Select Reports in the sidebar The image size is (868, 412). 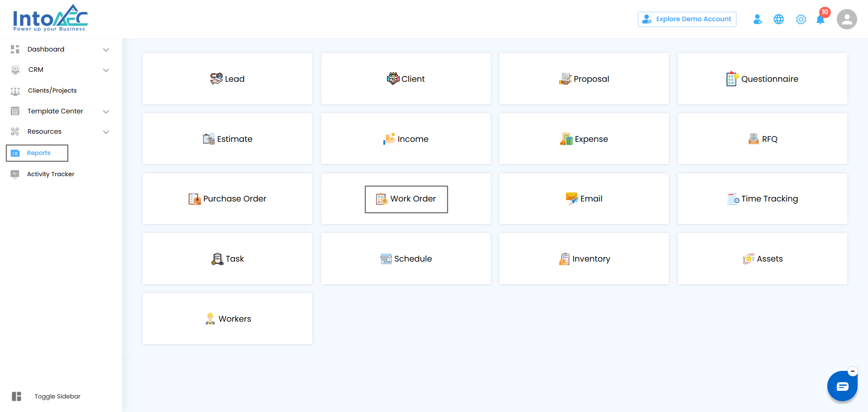(38, 153)
